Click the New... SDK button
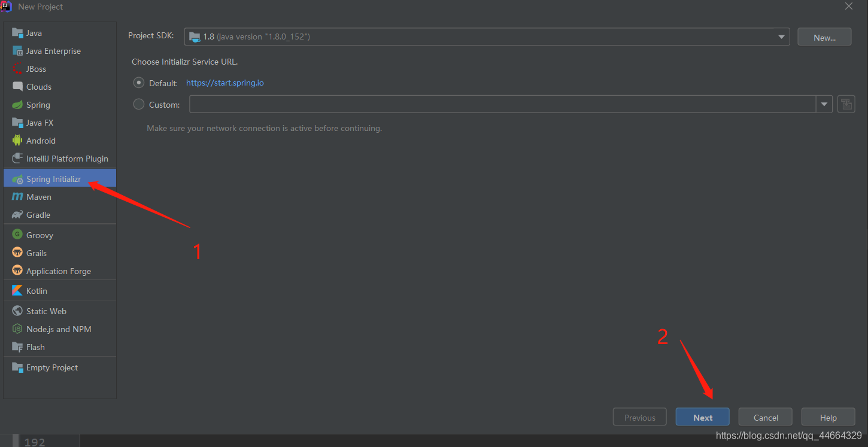 [x=824, y=37]
